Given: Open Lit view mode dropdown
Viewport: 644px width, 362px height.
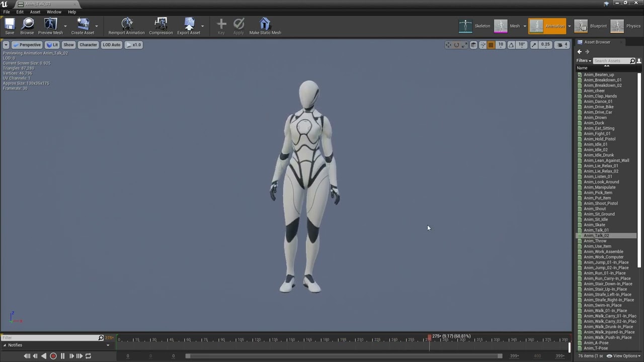Looking at the screenshot, I should tap(52, 45).
